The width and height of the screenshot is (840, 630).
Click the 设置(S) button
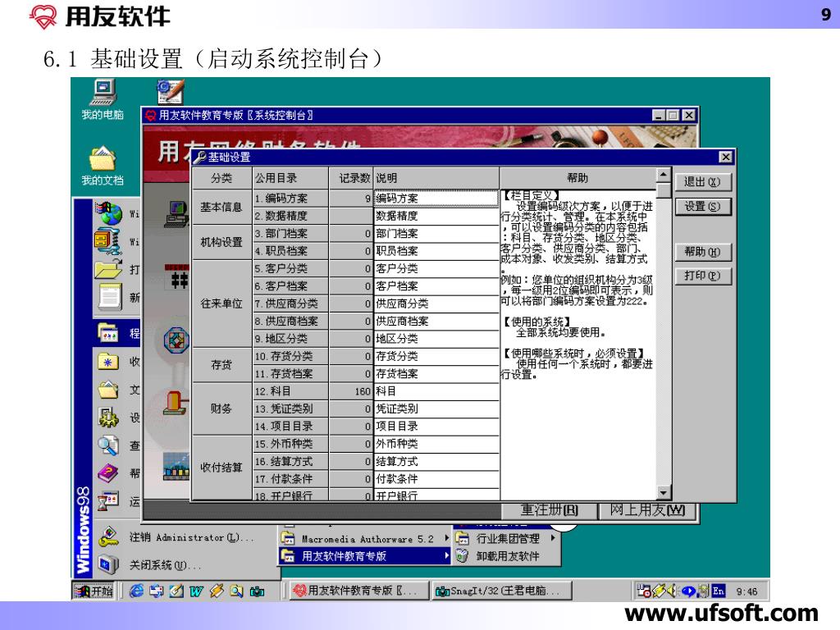(x=702, y=206)
